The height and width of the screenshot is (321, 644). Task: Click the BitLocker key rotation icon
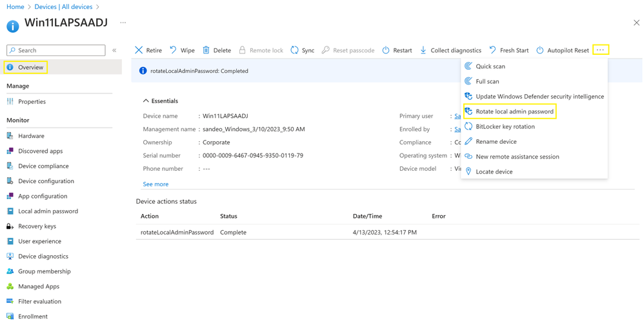[x=468, y=126]
